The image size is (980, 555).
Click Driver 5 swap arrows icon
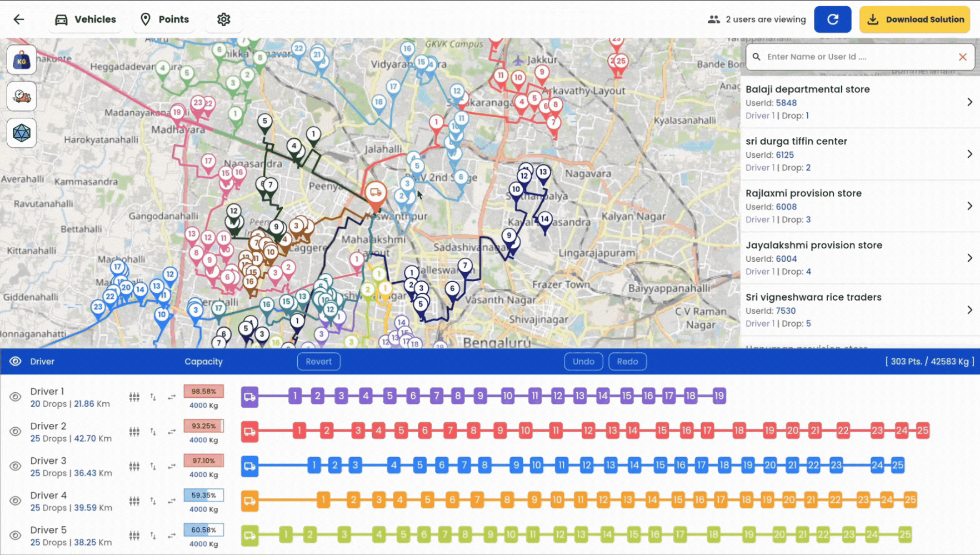pos(172,536)
